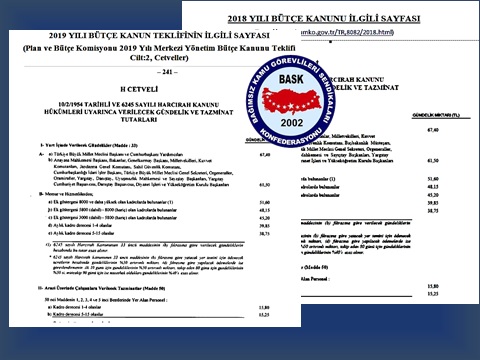The width and height of the screenshot is (480, 360).
Task: Click the page number '– 241 –'
Action: click(x=167, y=72)
